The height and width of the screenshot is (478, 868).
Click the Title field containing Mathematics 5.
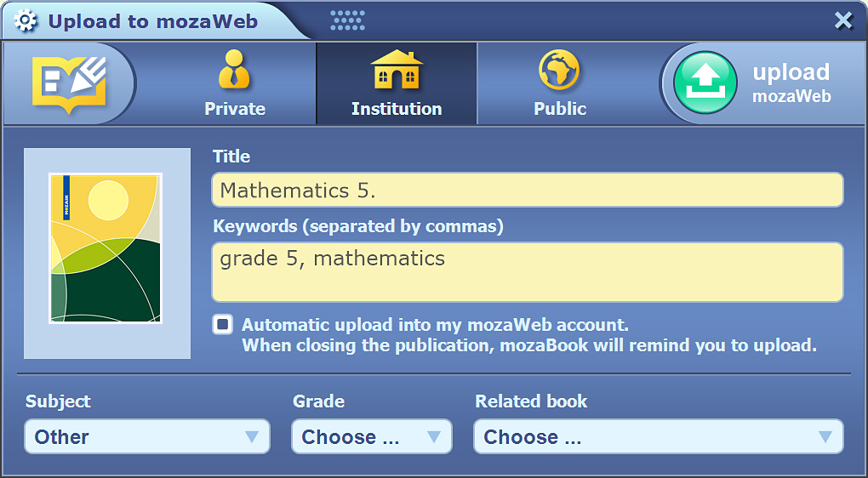coord(527,190)
